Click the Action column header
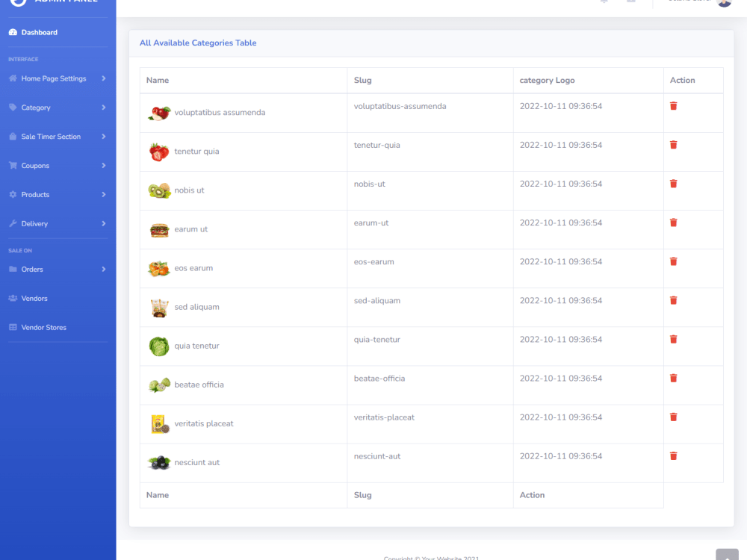The width and height of the screenshot is (747, 560). point(693,80)
